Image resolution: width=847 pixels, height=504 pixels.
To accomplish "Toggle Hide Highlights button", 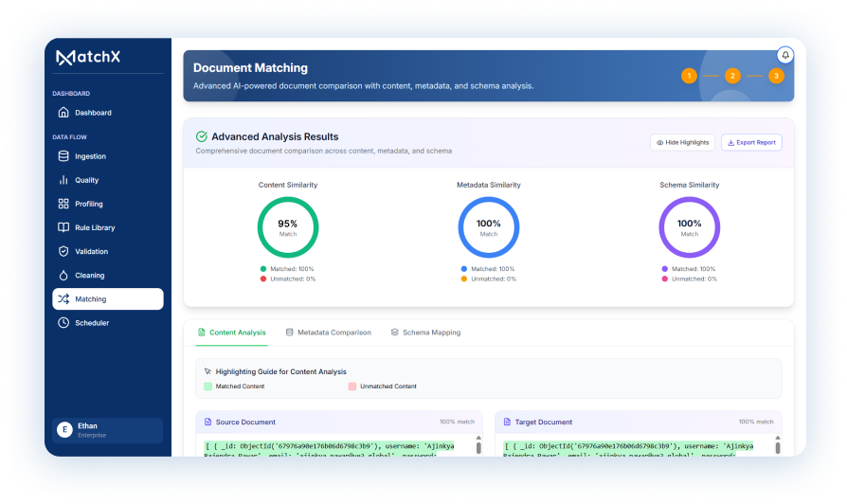I will point(683,143).
